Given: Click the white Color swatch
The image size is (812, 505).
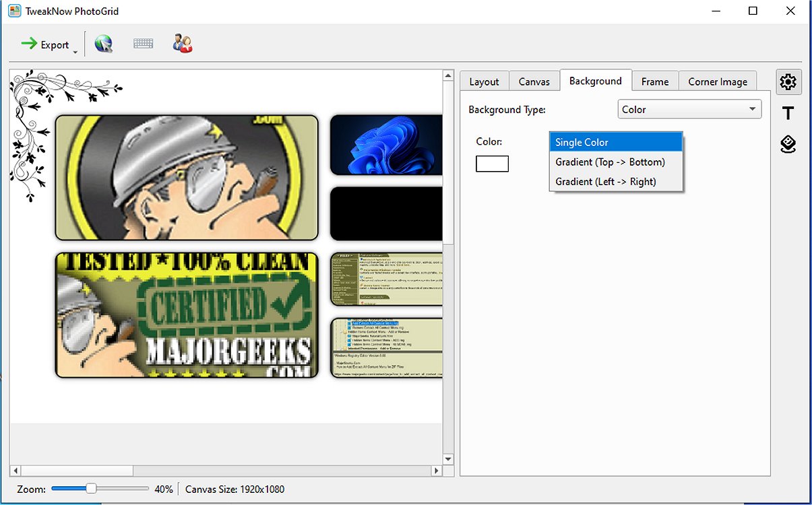Looking at the screenshot, I should (492, 164).
